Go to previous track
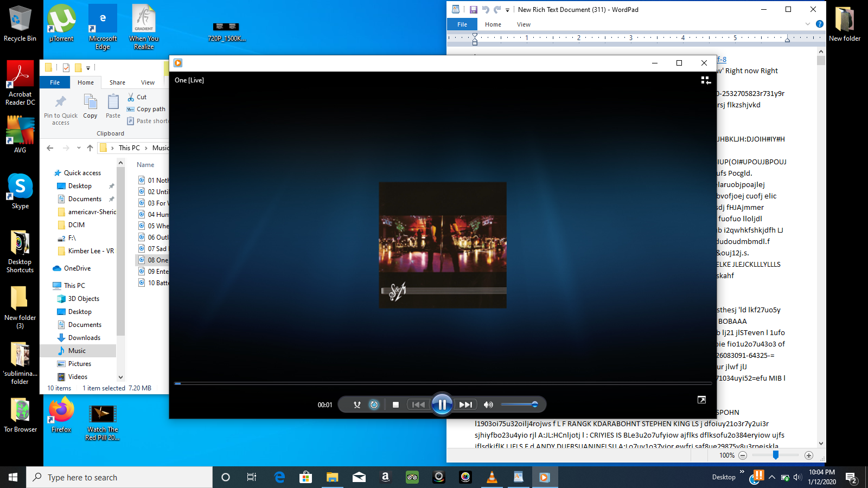Screen dimensions: 868x488 pyautogui.click(x=418, y=404)
